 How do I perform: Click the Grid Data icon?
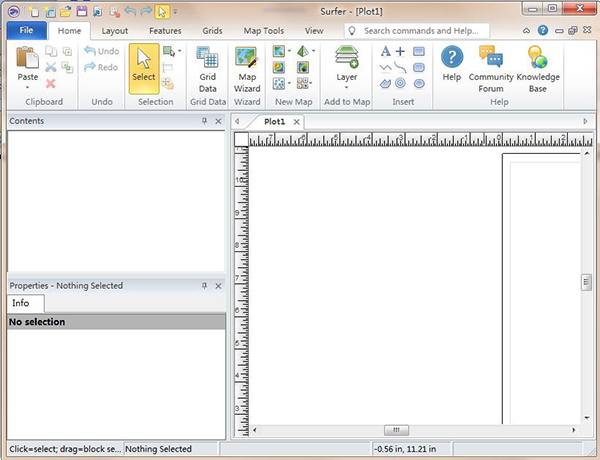207,58
